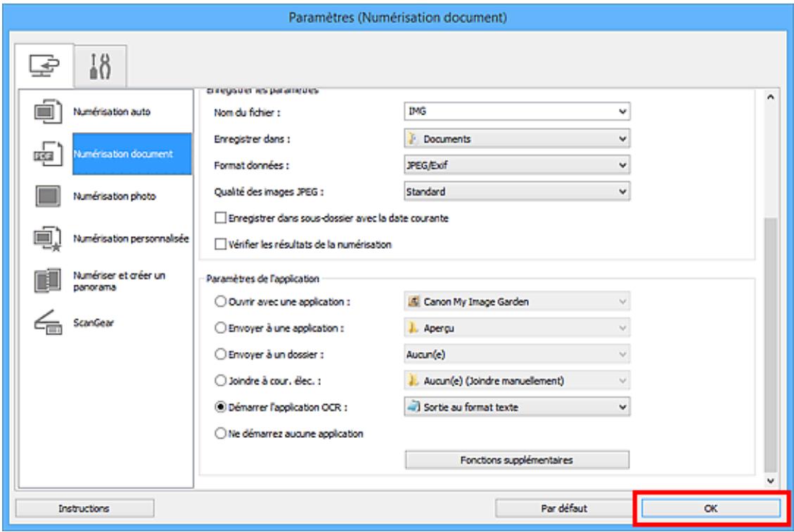Expand the Démarrer l'application OCR dropdown

coord(517,407)
